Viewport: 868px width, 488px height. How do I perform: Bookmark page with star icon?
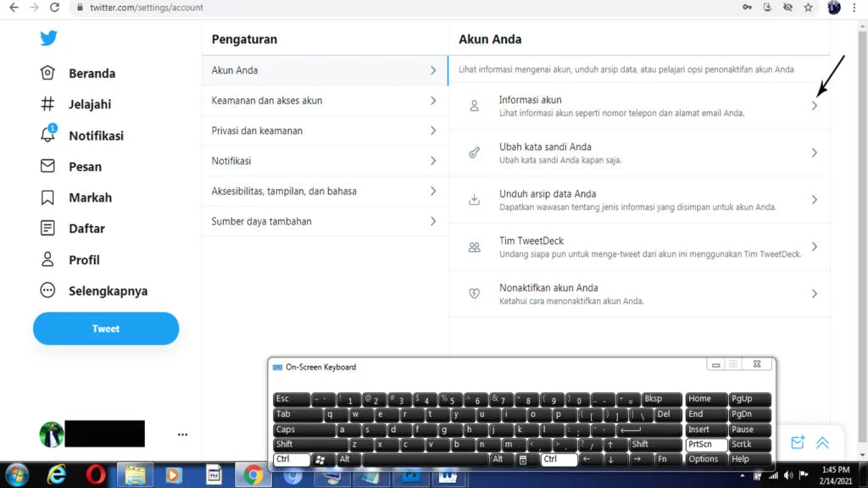[808, 7]
